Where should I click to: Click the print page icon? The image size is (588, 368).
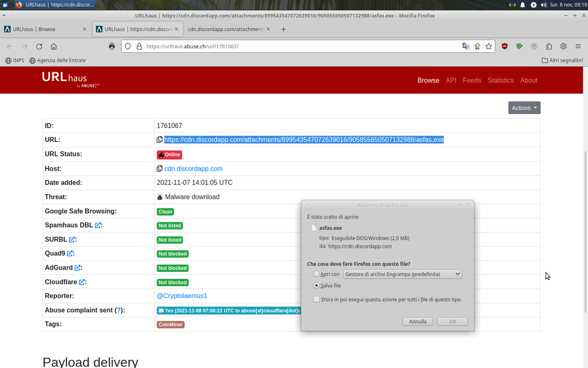[x=112, y=46]
